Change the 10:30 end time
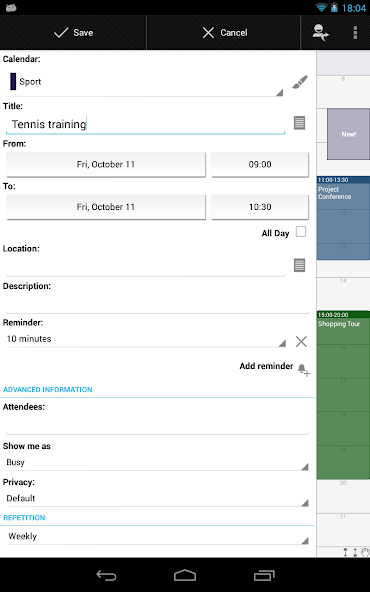The width and height of the screenshot is (370, 592). coord(260,207)
